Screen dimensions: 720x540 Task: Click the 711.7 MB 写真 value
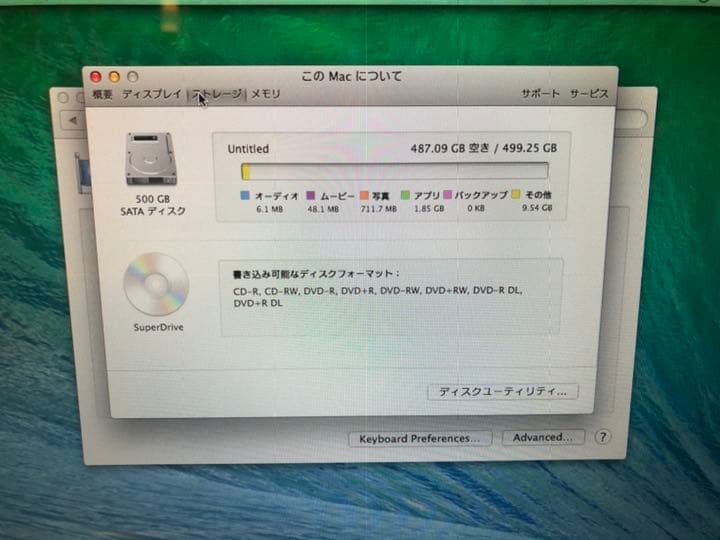378,208
